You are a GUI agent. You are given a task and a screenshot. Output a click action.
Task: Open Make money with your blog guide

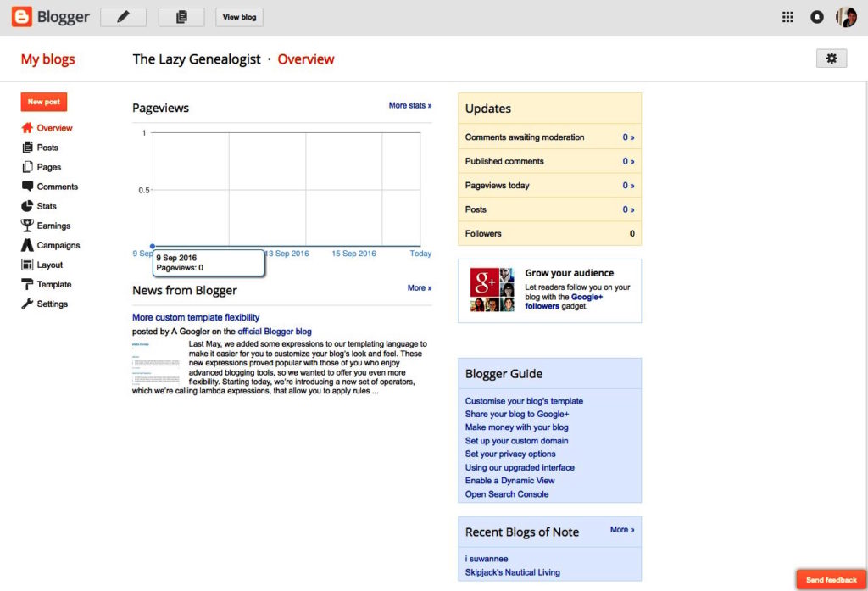click(516, 427)
